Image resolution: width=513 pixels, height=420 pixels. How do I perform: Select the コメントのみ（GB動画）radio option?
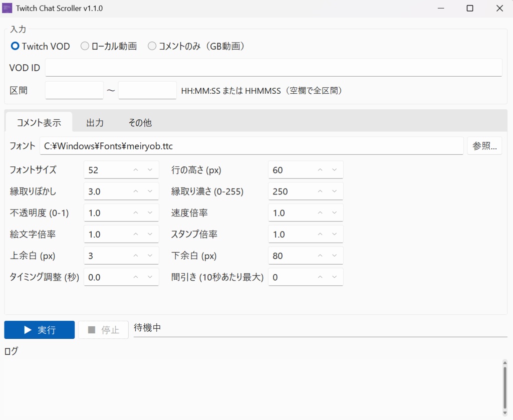pyautogui.click(x=196, y=46)
